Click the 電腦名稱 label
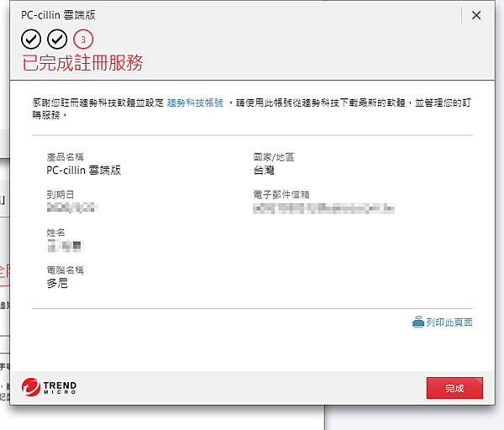The width and height of the screenshot is (504, 430). [x=66, y=270]
